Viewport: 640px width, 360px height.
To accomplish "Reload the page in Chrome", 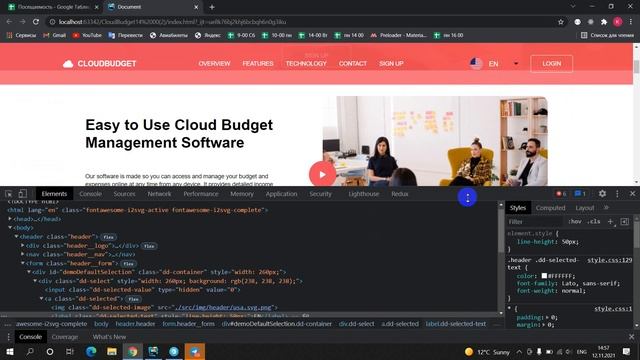I will pos(36,22).
